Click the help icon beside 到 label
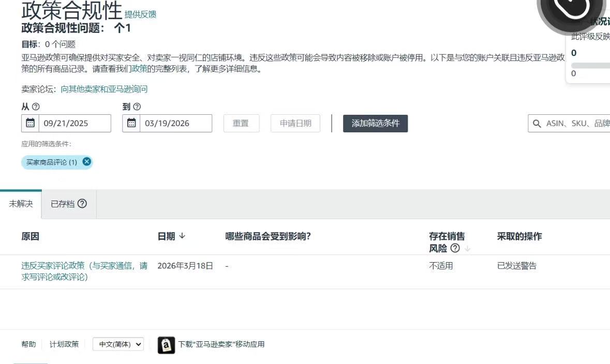610x364 pixels. coord(137,107)
